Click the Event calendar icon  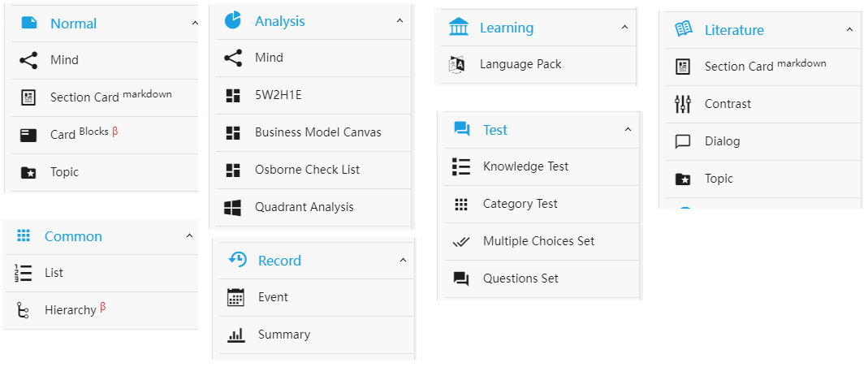pos(236,298)
